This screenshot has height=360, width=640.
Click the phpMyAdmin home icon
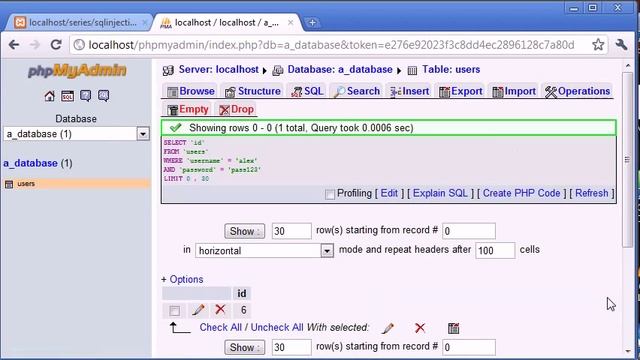pos(49,96)
